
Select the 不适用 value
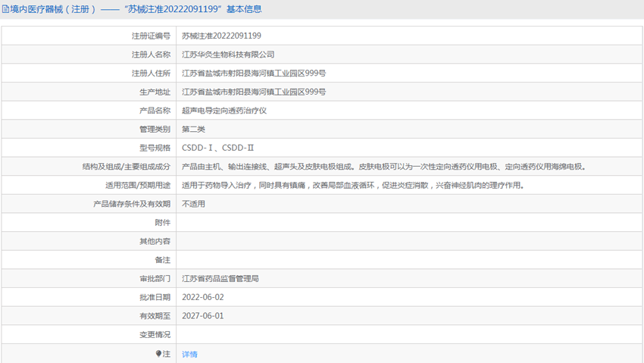[193, 204]
